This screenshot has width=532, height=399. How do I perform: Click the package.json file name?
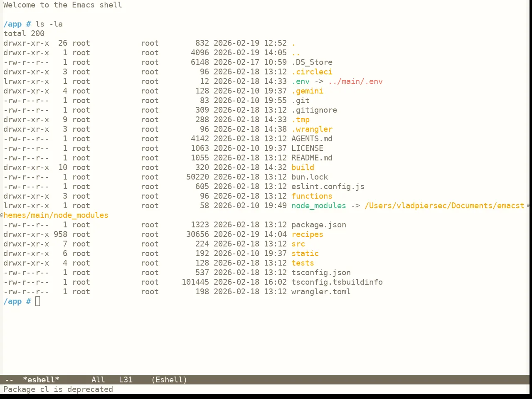tap(319, 225)
